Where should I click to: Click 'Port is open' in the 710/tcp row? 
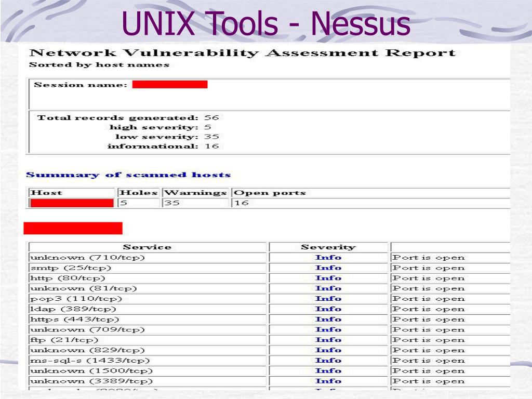[428, 258]
